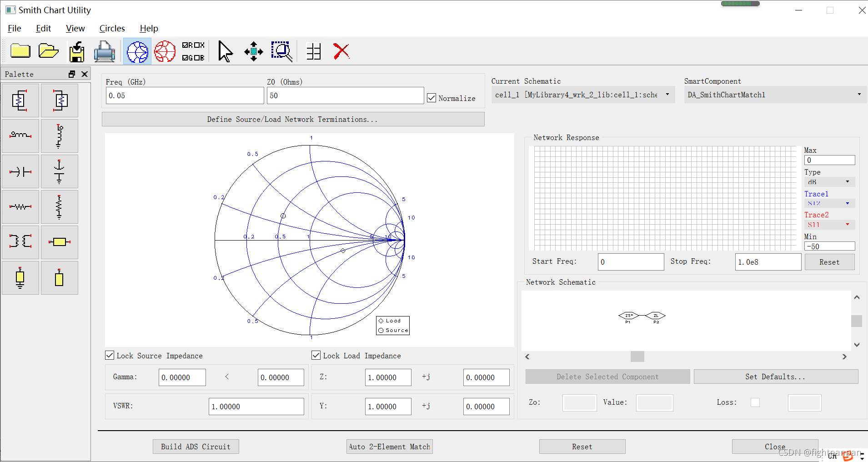
Task: Select the red admittance Smith chart icon
Action: click(165, 51)
